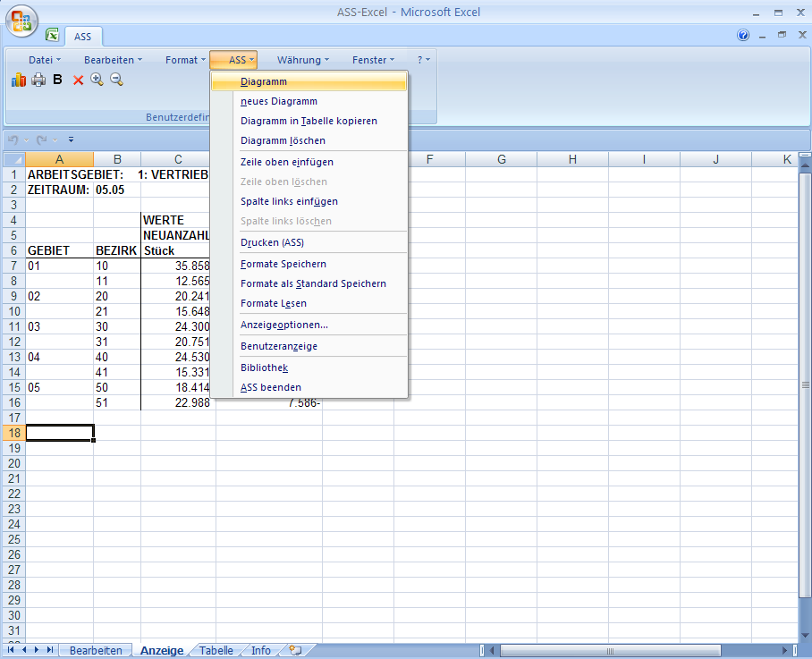Click the zoom in magnifier icon
This screenshot has width=812, height=659.
click(x=97, y=80)
